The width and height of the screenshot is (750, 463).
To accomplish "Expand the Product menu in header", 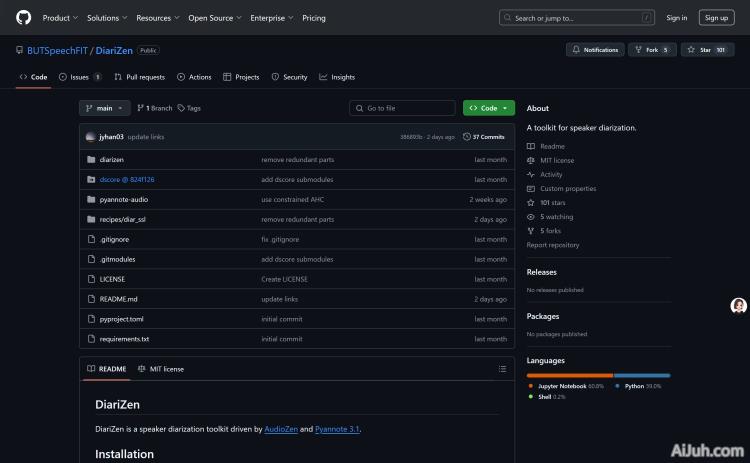I will [60, 17].
